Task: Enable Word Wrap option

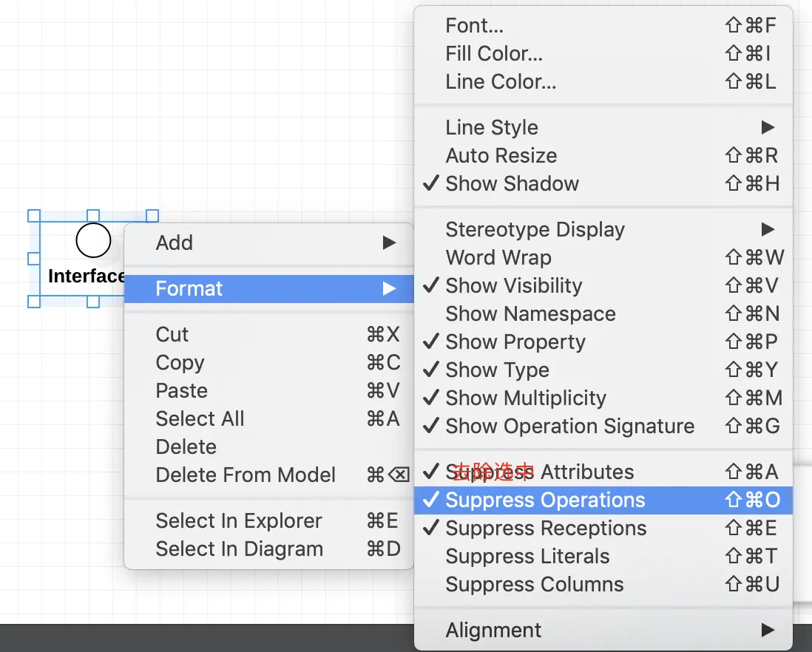Action: (x=498, y=258)
